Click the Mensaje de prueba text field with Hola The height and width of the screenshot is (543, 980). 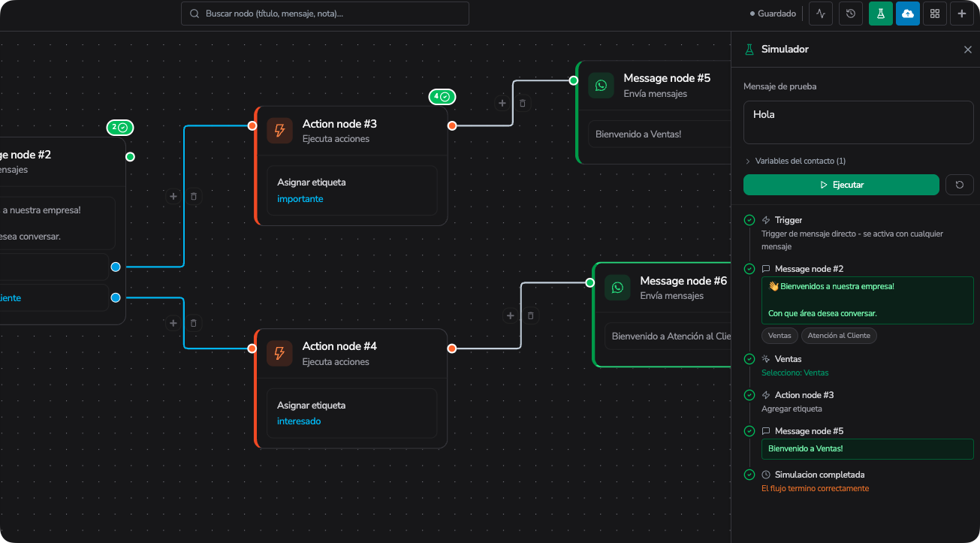pos(858,122)
